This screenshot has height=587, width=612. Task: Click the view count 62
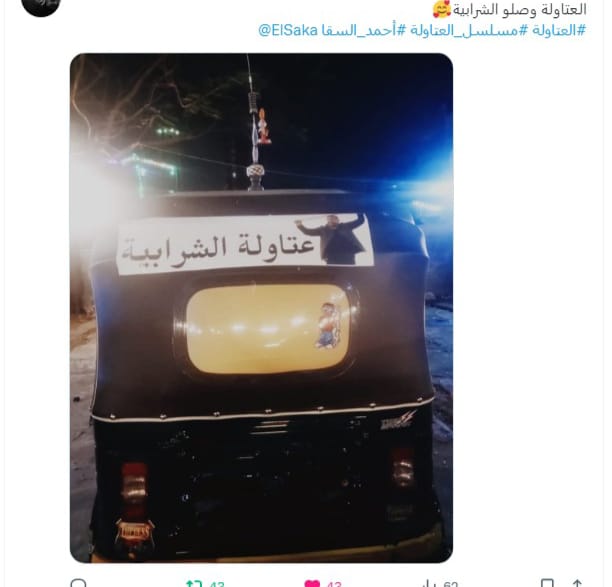pyautogui.click(x=450, y=584)
